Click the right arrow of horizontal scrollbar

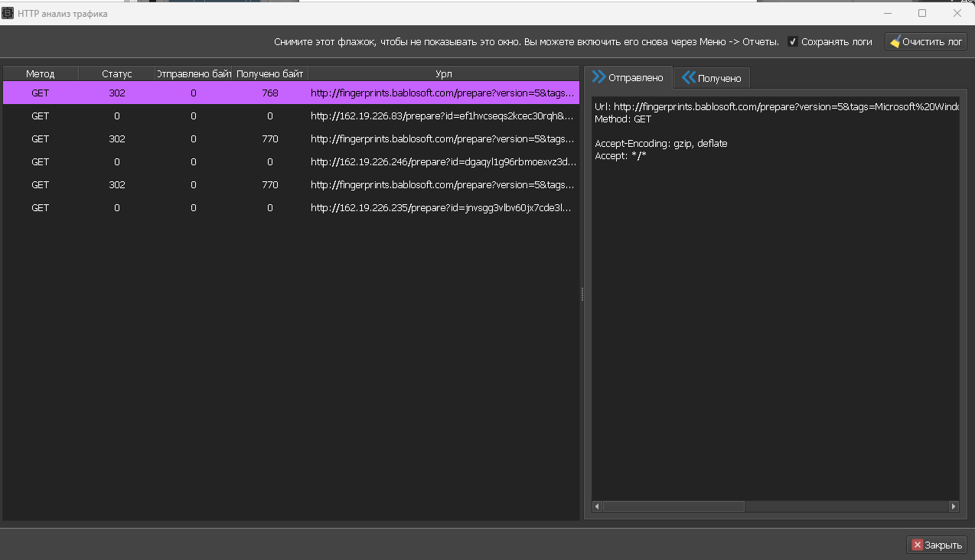click(954, 506)
